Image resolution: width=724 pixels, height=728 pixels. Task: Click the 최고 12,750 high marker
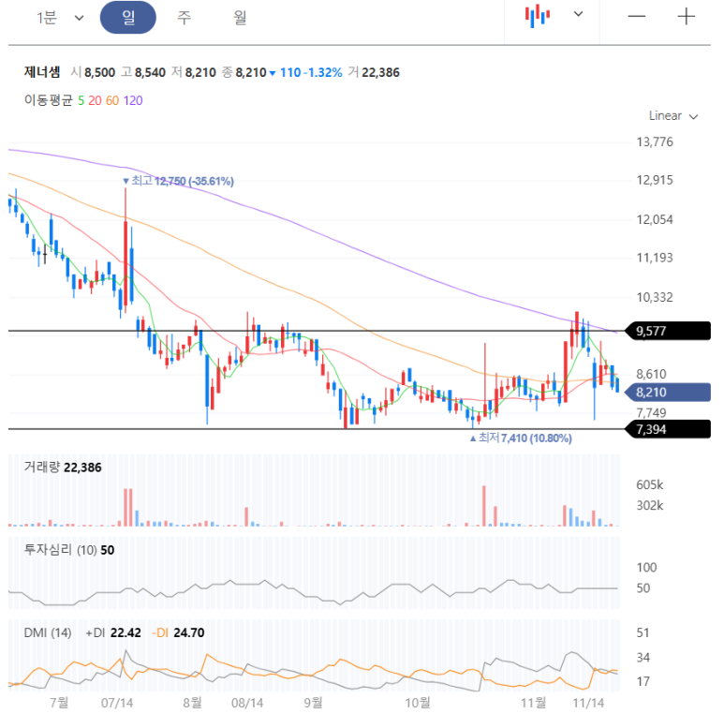tap(178, 181)
